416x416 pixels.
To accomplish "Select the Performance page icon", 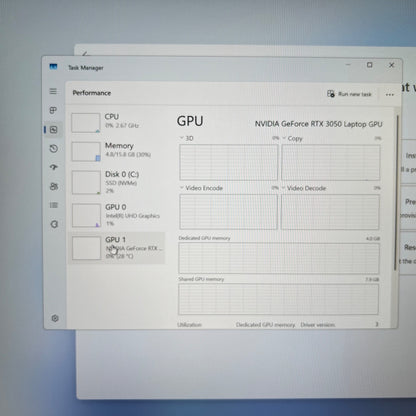I will [x=53, y=130].
